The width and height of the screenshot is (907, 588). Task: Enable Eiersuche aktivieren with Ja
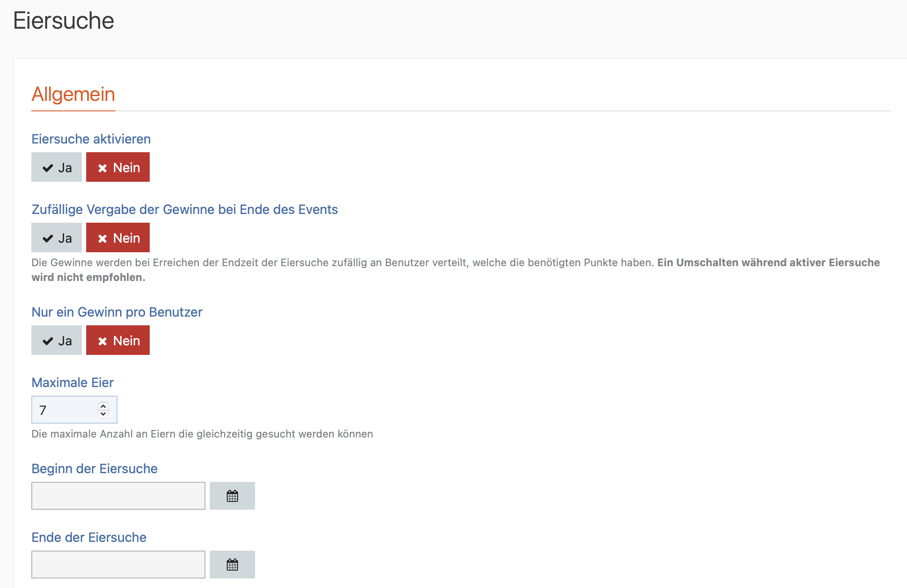click(57, 167)
